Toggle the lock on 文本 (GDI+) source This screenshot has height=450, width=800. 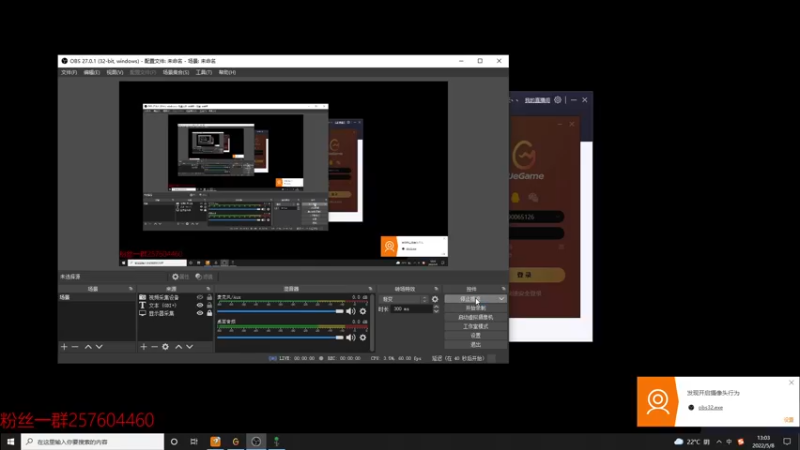click(209, 305)
